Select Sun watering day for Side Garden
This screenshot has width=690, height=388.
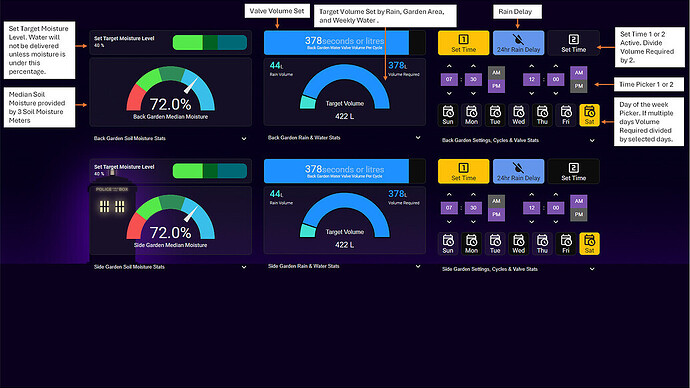448,244
